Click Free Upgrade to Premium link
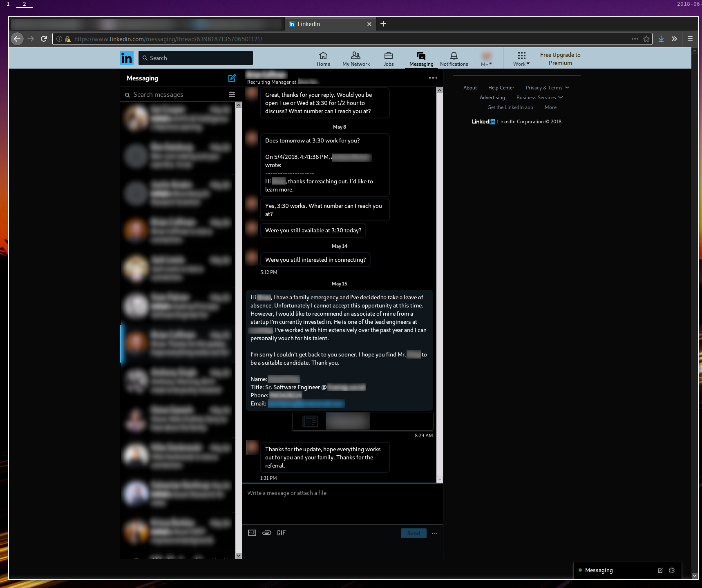 click(560, 59)
